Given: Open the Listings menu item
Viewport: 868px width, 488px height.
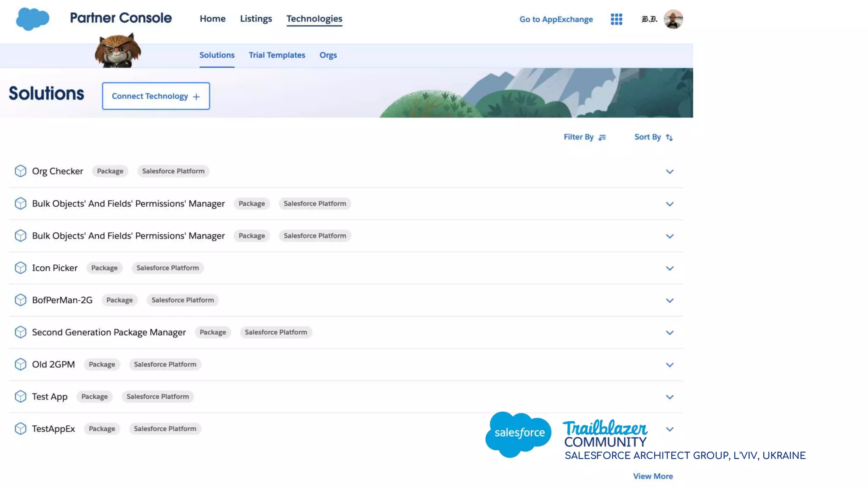Looking at the screenshot, I should tap(256, 19).
